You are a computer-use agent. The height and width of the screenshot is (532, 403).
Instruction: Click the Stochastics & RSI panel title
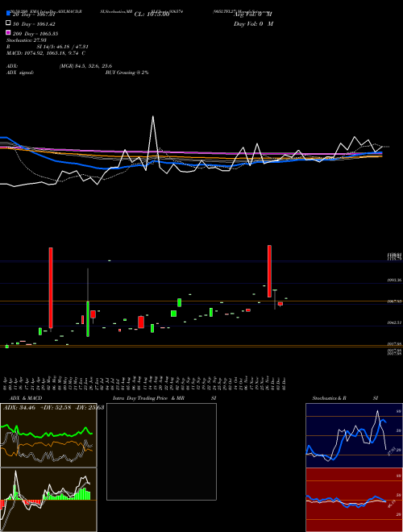tap(345, 398)
